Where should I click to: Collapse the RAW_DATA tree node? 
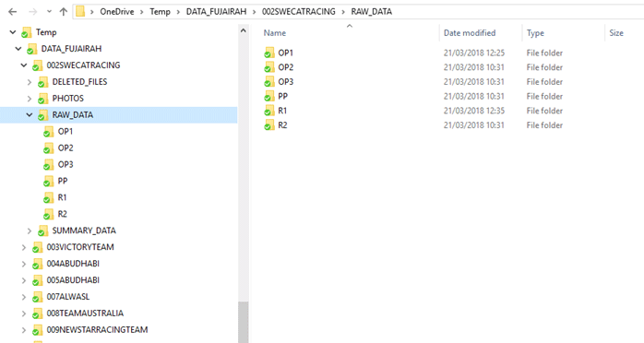pos(30,115)
